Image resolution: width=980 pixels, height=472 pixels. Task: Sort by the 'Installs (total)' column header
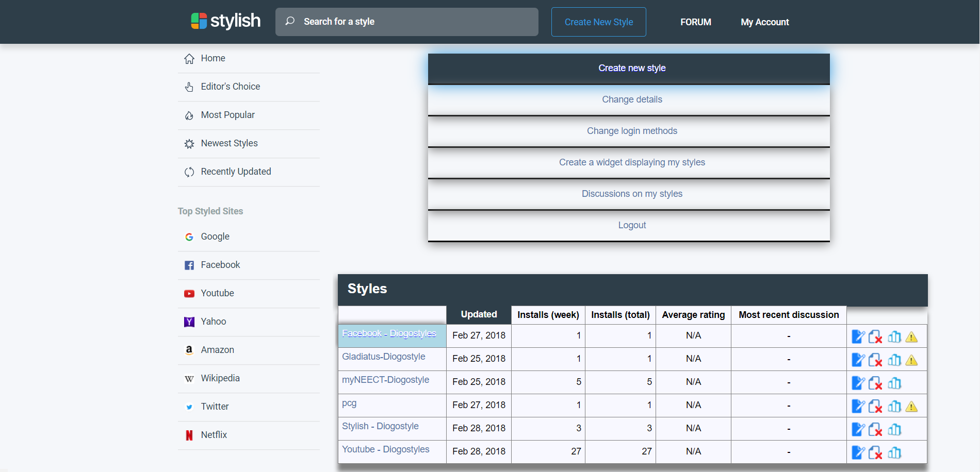(x=620, y=315)
